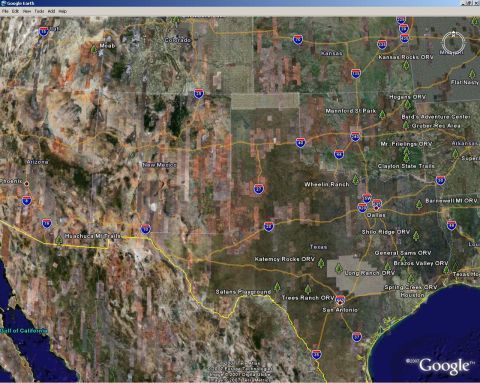Open the Tools menu
This screenshot has width=480, height=383.
coord(39,11)
